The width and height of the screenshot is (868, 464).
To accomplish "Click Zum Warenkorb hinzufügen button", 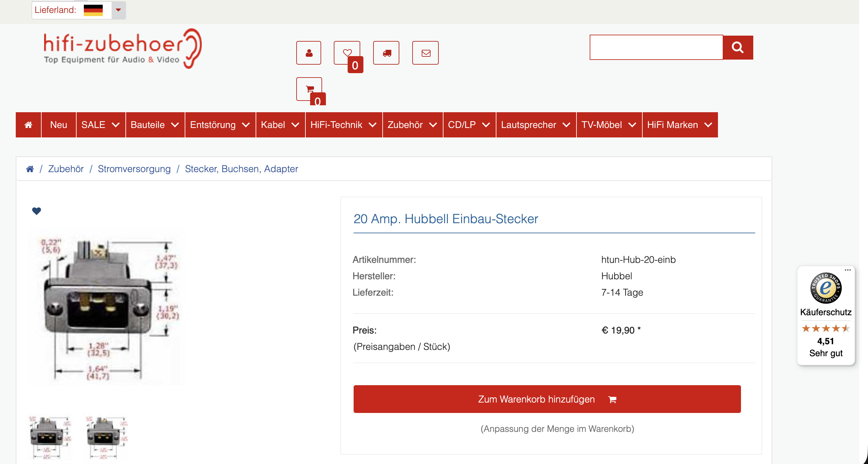I will (x=547, y=399).
